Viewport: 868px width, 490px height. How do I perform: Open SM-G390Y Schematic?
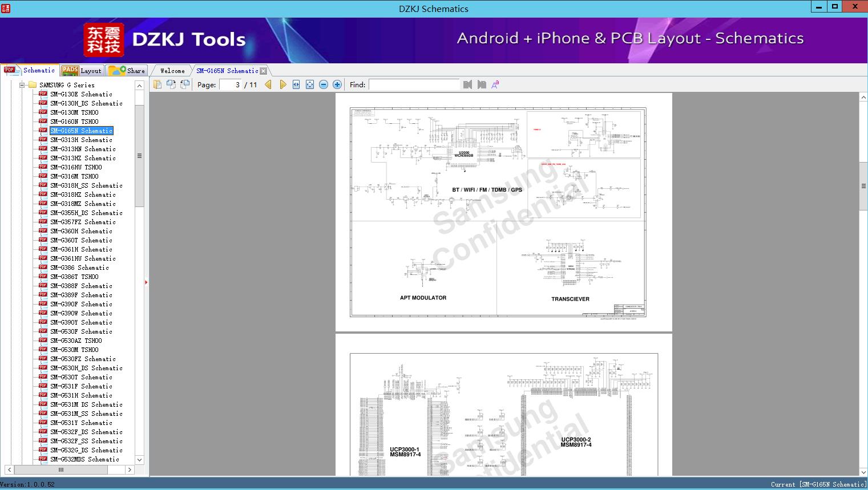pos(81,322)
